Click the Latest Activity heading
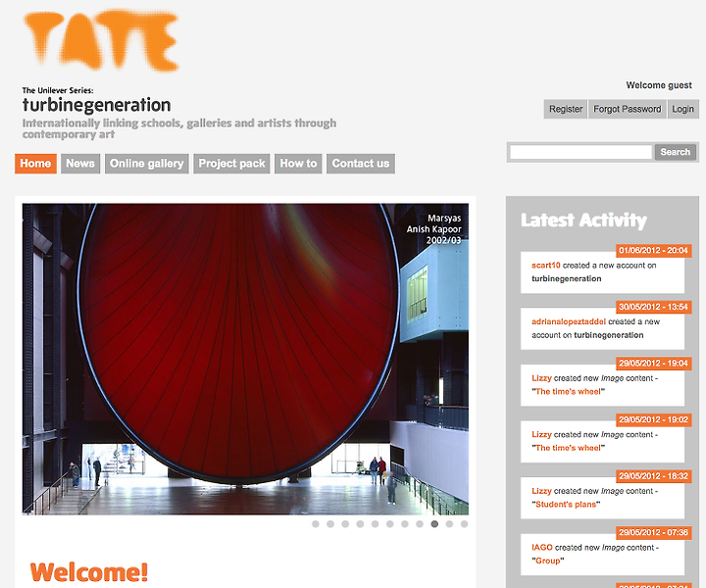 point(583,220)
